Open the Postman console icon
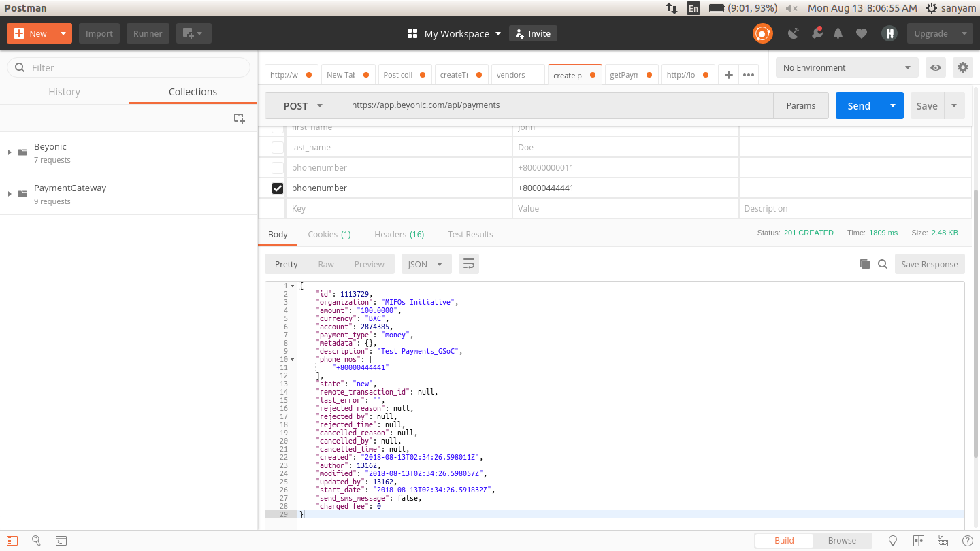The image size is (980, 551). (x=61, y=541)
